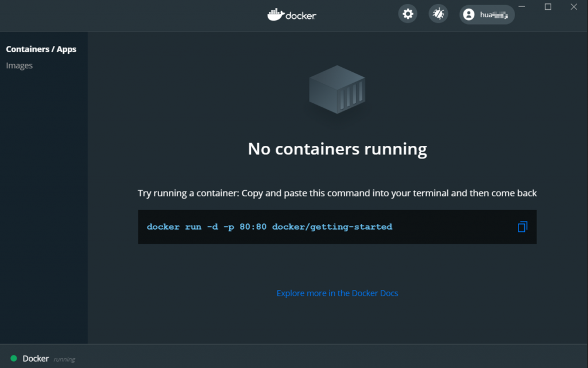Open the troubleshoot bug icon
The height and width of the screenshot is (368, 588).
tap(438, 14)
